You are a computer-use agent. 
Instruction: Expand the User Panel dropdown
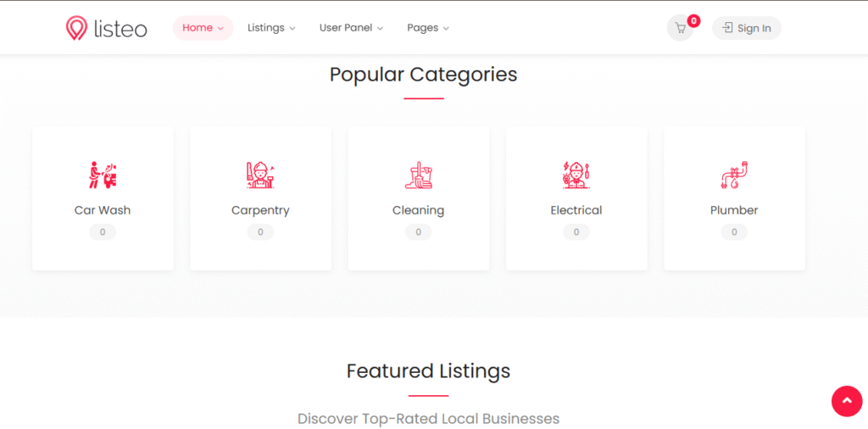[x=351, y=28]
